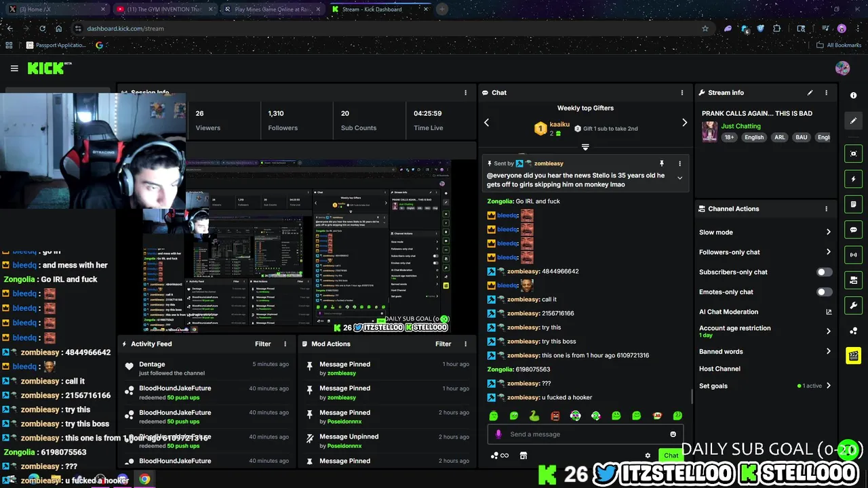868x488 pixels.
Task: Click Host Channel action
Action: pos(719,369)
